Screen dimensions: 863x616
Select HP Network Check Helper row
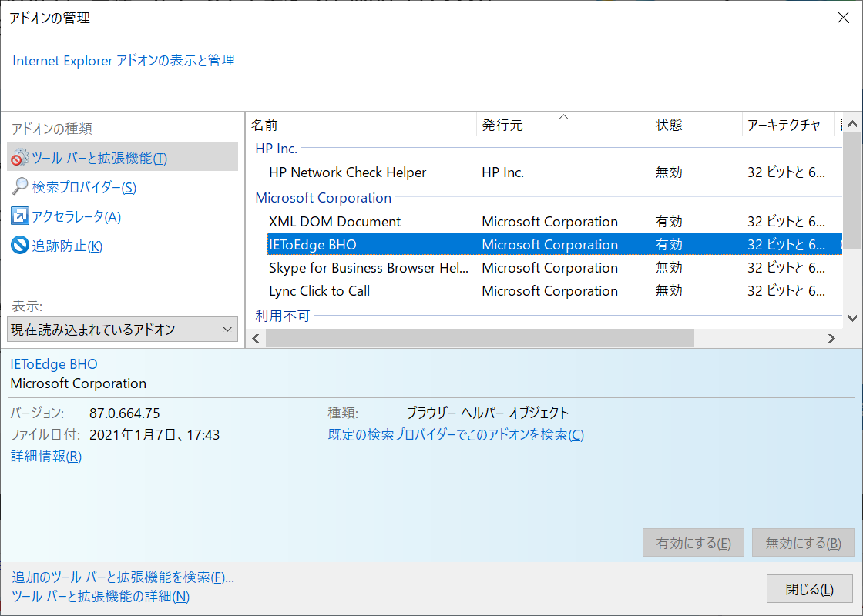point(555,172)
